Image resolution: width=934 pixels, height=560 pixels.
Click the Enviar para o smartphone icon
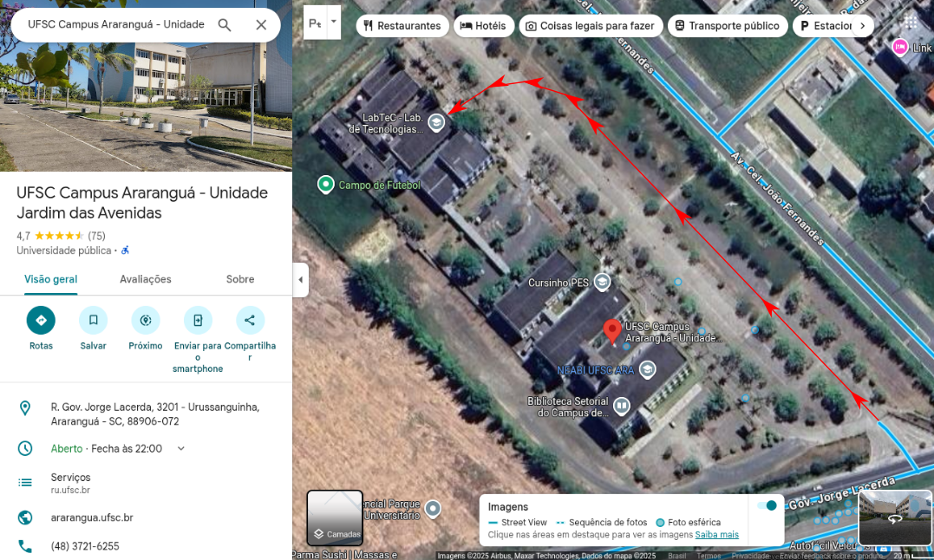coord(198,320)
